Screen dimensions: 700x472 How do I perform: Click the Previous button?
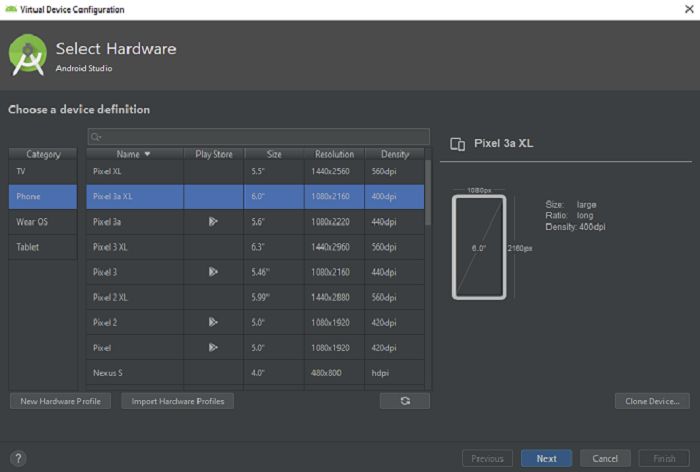[488, 459]
